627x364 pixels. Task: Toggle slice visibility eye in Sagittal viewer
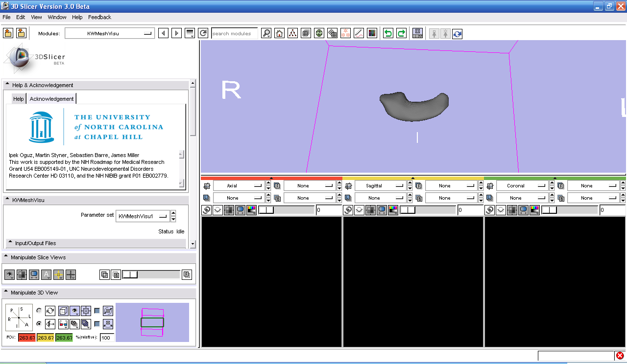(x=360, y=210)
